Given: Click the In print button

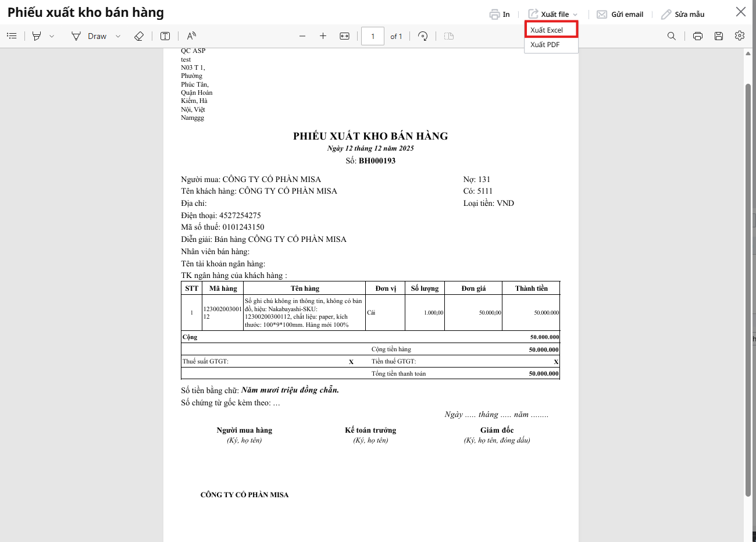Looking at the screenshot, I should click(500, 14).
